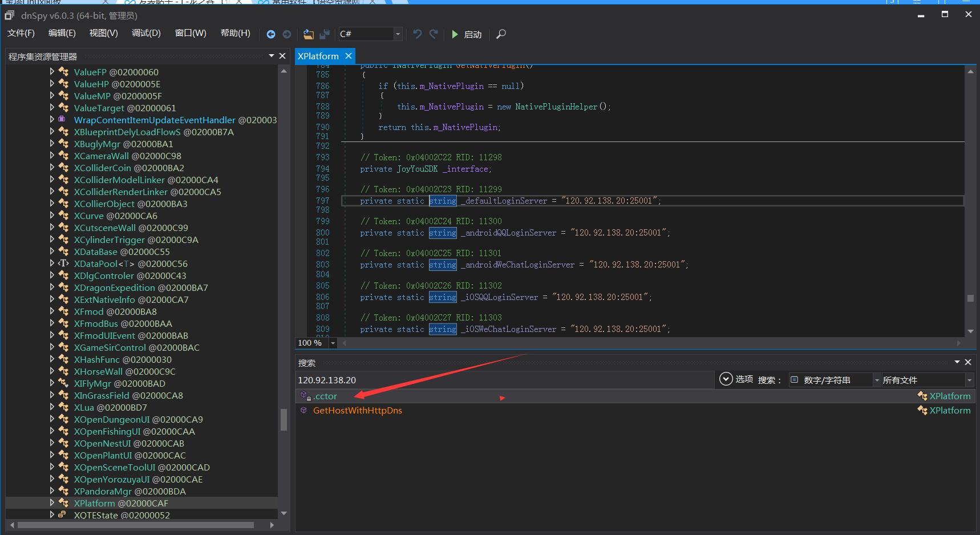The height and width of the screenshot is (535, 980).
Task: Open the 调试(D) menu
Action: [147, 33]
